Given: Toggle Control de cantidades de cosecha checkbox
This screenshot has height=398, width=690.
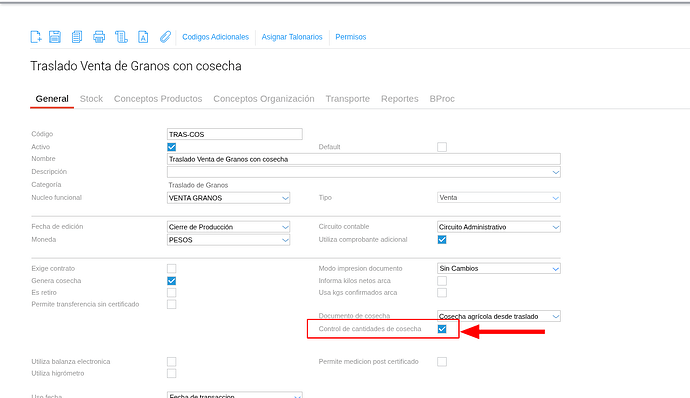Looking at the screenshot, I should [442, 329].
